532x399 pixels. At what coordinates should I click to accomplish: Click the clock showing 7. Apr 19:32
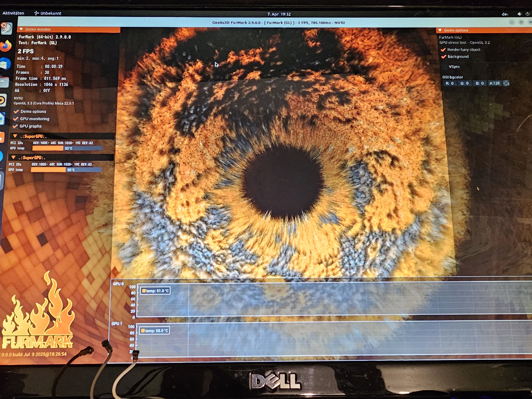point(279,14)
